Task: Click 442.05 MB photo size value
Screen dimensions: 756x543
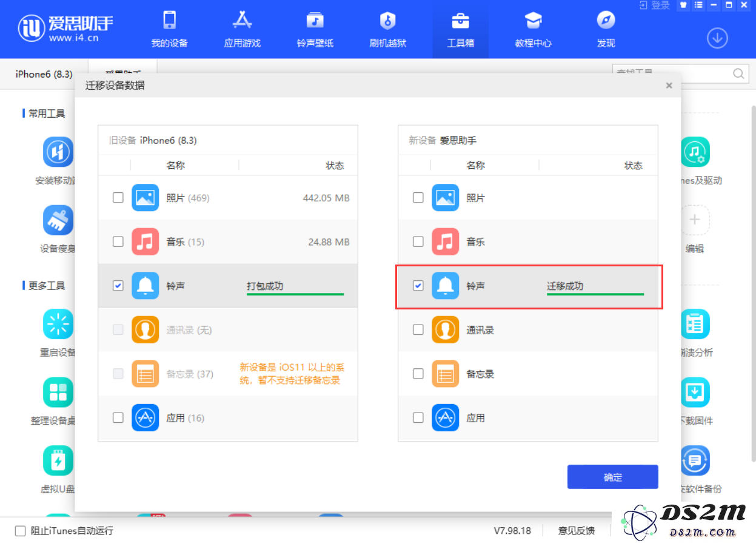Action: (x=326, y=198)
